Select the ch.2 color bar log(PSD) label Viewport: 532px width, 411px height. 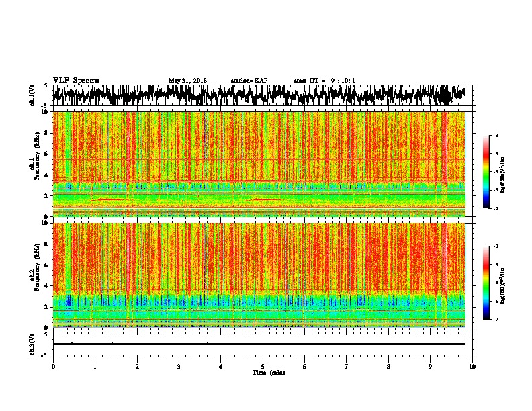pos(503,285)
